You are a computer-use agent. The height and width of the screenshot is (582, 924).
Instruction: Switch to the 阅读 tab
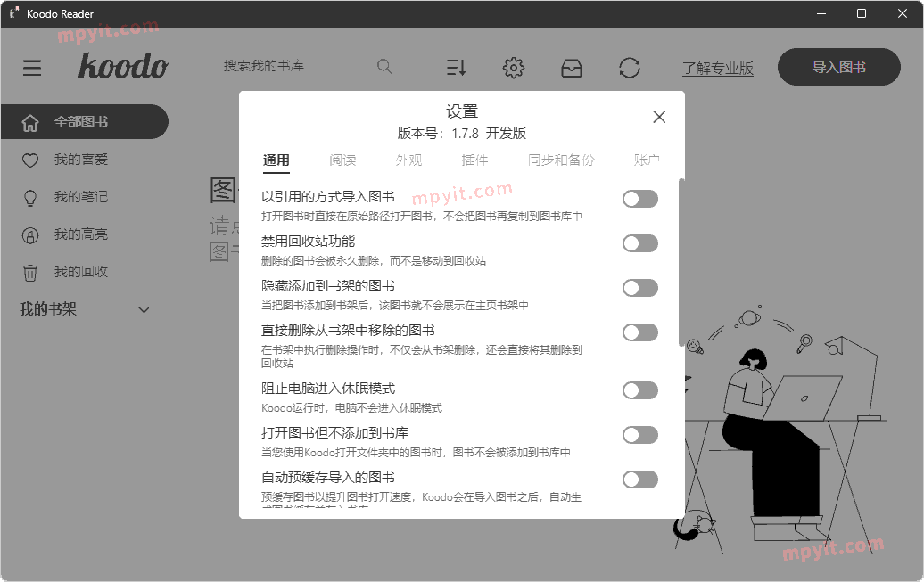pos(342,160)
